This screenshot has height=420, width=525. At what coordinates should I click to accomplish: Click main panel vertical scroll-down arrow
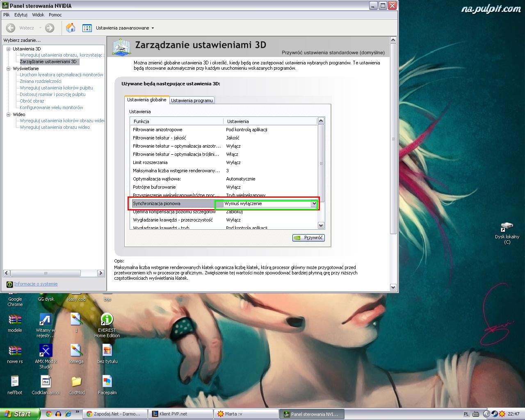pos(393,288)
